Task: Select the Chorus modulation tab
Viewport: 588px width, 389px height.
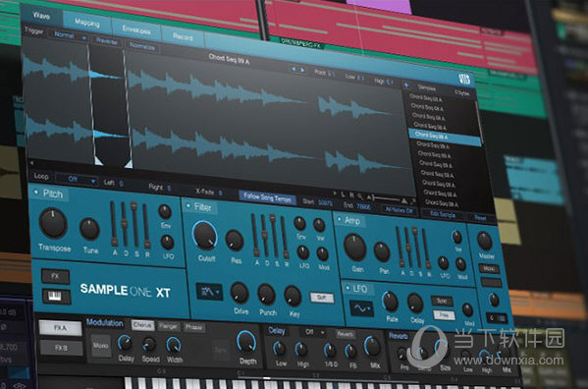Action: pos(142,325)
